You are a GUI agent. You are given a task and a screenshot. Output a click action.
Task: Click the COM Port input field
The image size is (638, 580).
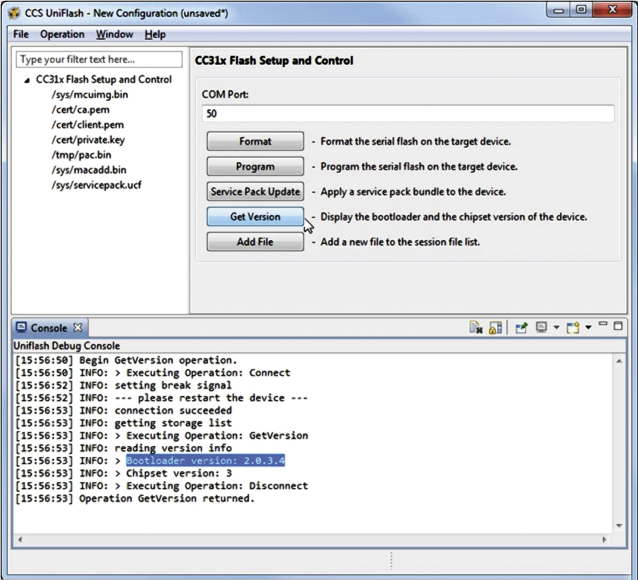tap(408, 113)
